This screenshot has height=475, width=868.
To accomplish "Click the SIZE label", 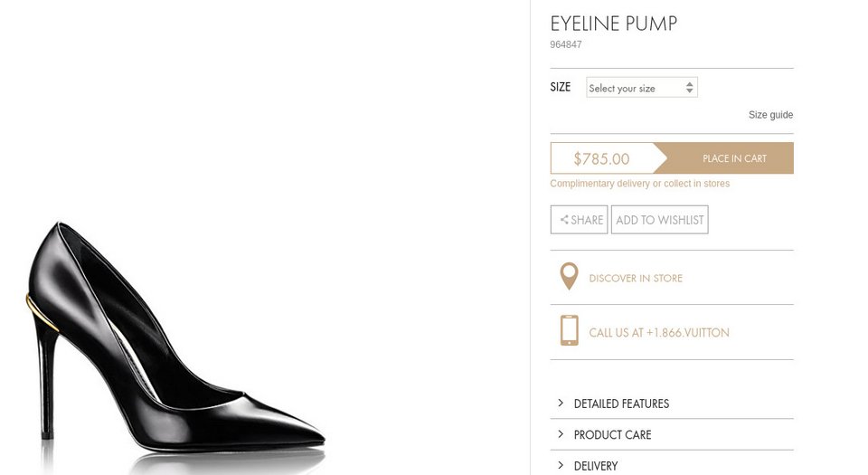I will (561, 88).
